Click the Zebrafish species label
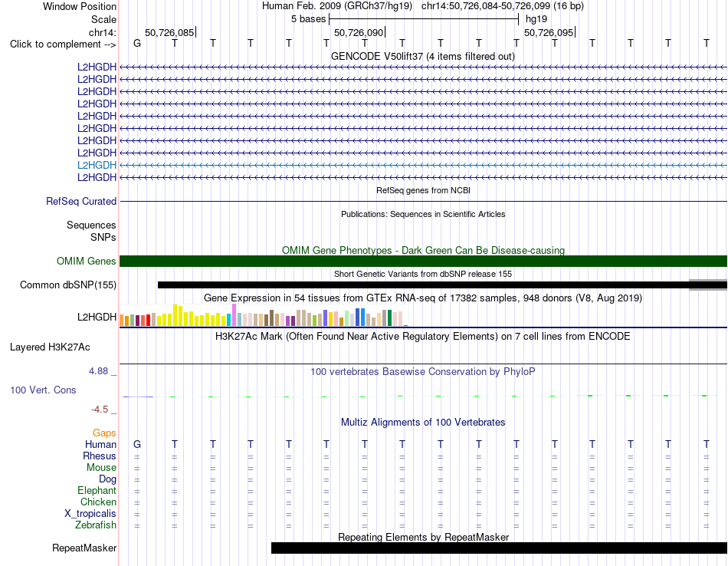Image resolution: width=728 pixels, height=566 pixels. coord(96,525)
